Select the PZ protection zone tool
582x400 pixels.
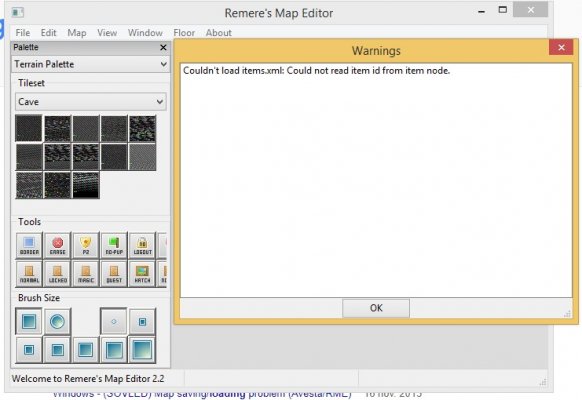point(86,245)
